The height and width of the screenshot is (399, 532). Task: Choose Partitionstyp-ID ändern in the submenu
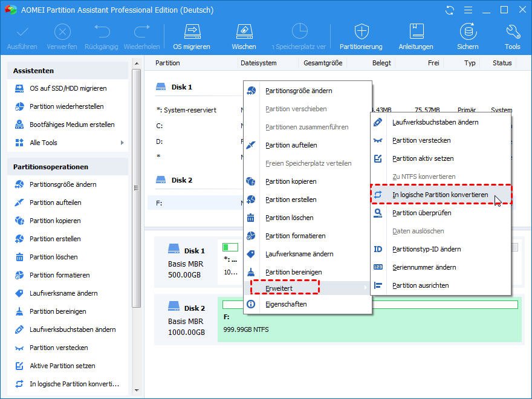pos(441,249)
